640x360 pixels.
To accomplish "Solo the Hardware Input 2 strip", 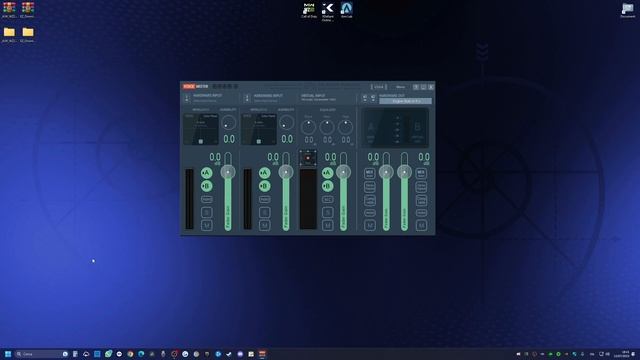I will (x=264, y=212).
